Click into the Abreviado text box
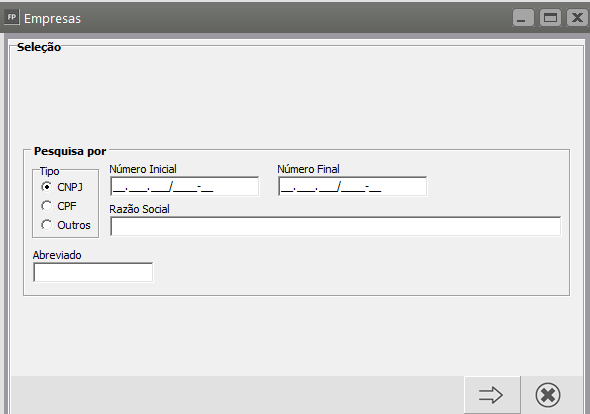 [x=93, y=272]
